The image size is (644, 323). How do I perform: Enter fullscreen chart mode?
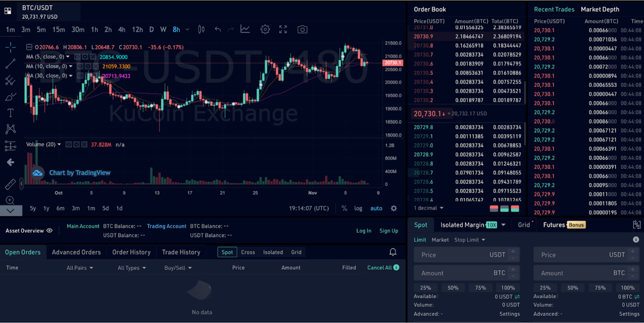point(283,29)
